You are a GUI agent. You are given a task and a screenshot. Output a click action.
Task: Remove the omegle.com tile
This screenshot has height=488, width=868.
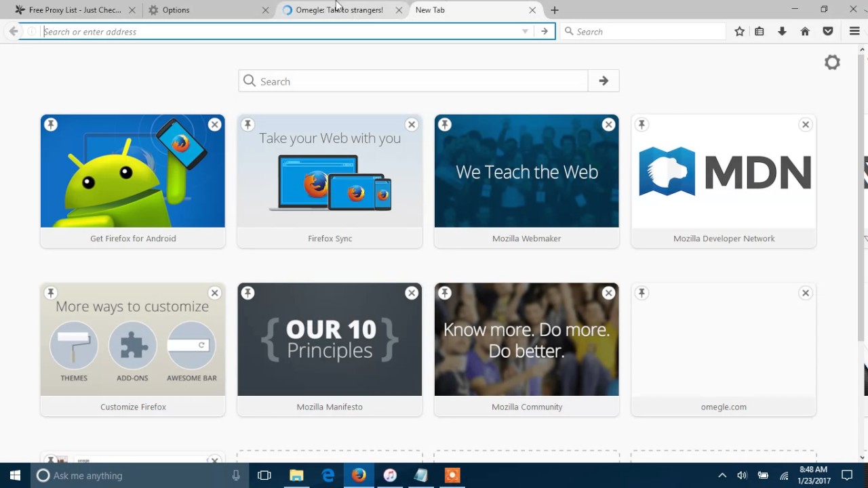pyautogui.click(x=806, y=293)
